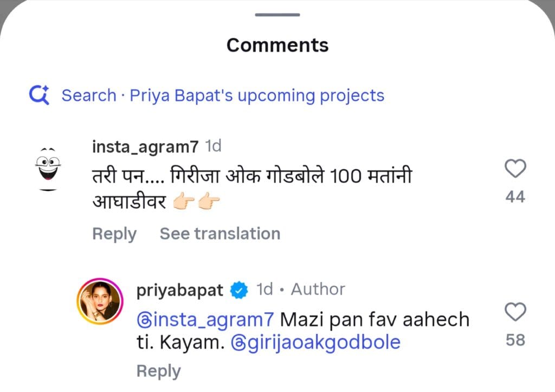
Task: Reply to priyabapat's comment
Action: (158, 371)
